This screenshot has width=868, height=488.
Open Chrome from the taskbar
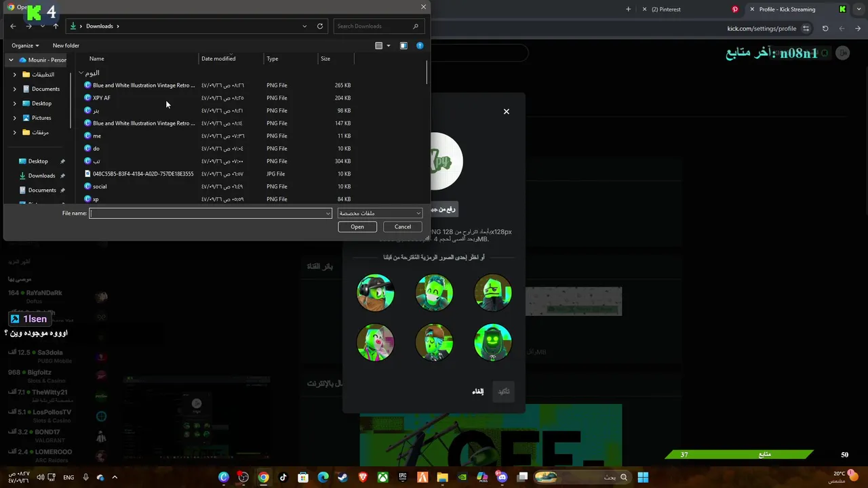[263, 477]
